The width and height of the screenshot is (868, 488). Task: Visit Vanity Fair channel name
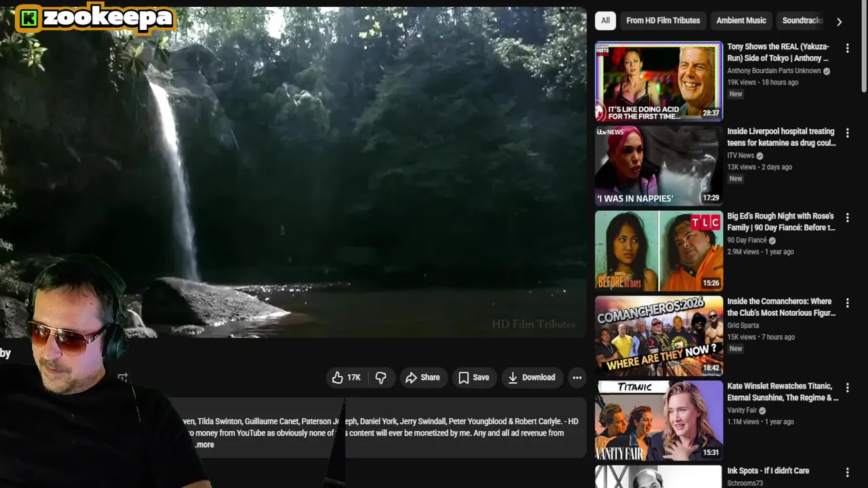coord(742,410)
